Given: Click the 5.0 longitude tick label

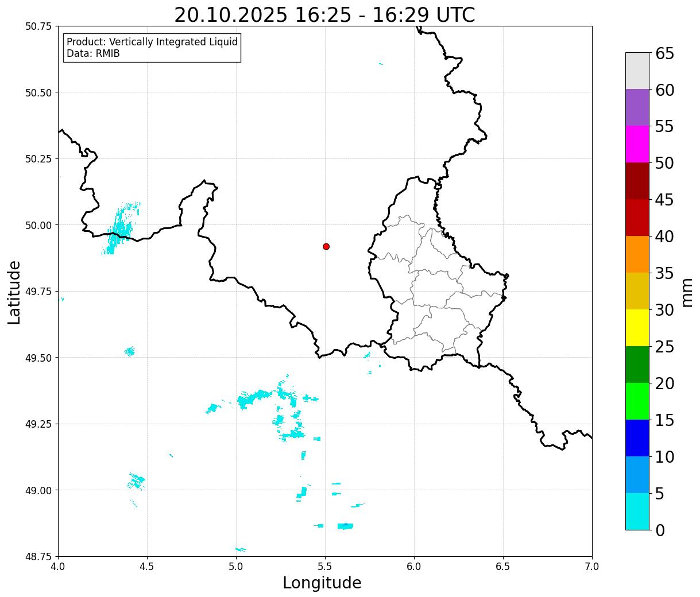Looking at the screenshot, I should [236, 567].
